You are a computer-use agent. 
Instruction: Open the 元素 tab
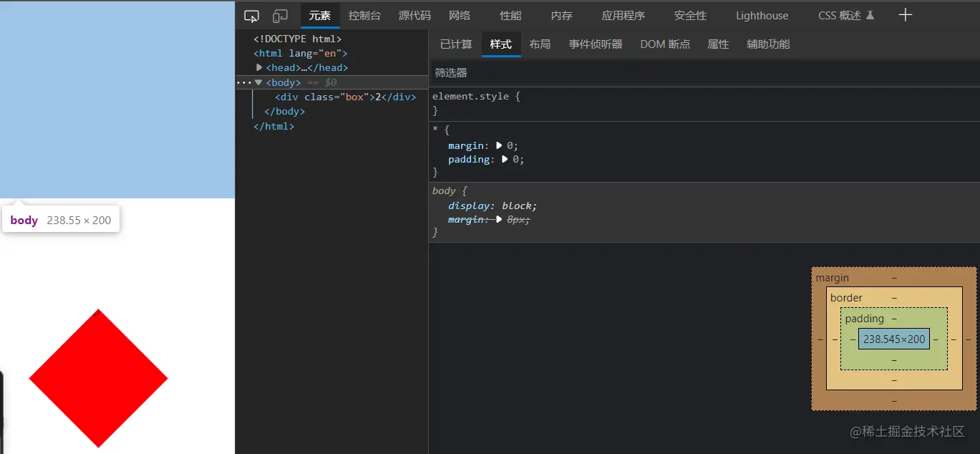[320, 16]
